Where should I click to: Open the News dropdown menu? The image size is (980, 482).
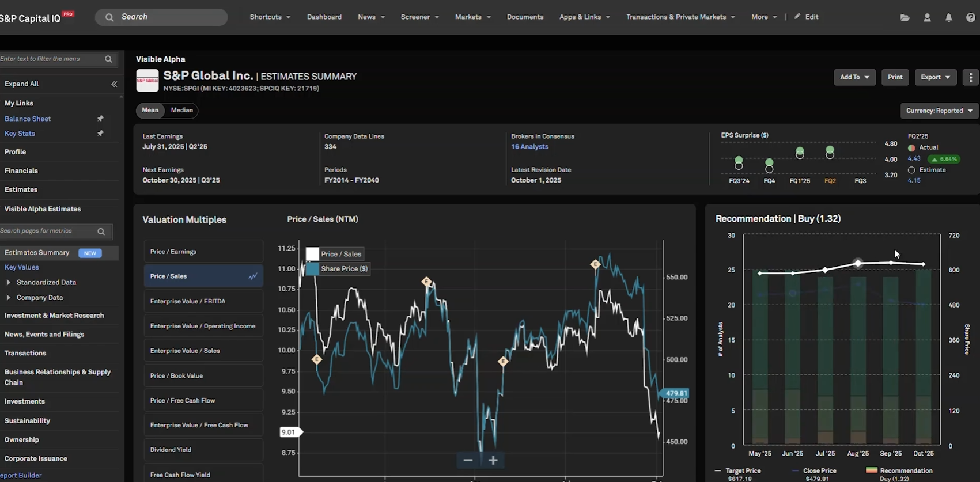(371, 17)
